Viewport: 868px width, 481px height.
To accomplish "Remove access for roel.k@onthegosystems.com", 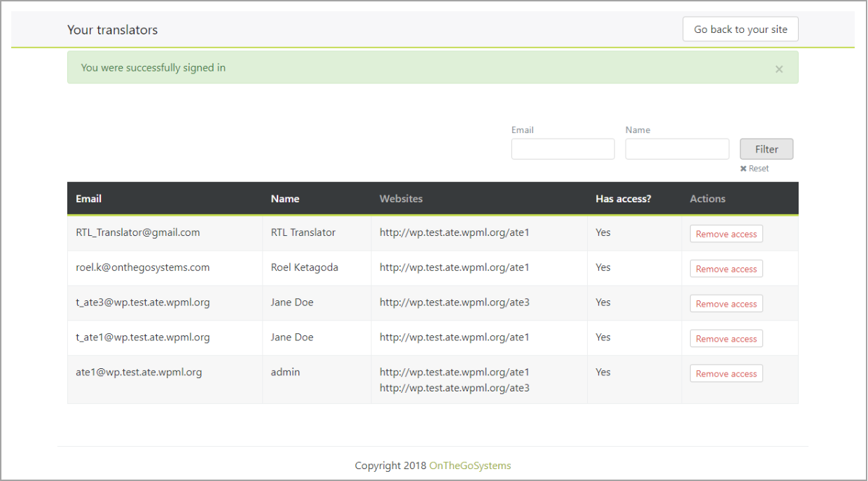I will tap(726, 269).
